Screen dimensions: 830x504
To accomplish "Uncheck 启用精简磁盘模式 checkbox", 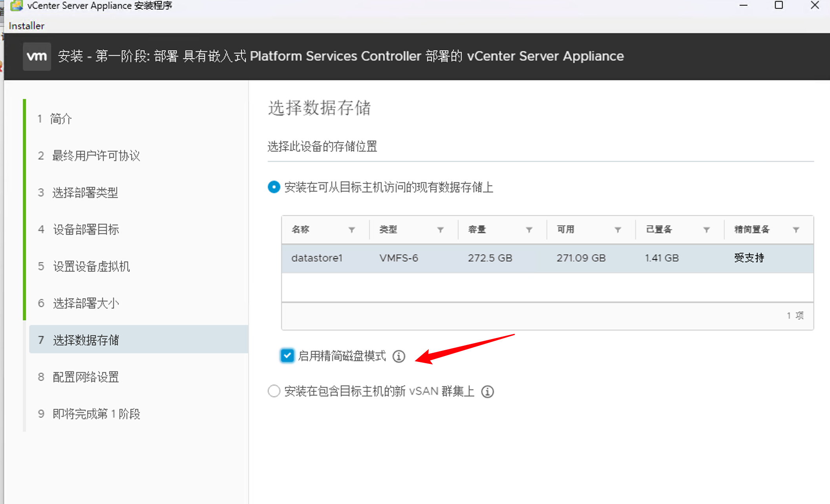I will [287, 356].
